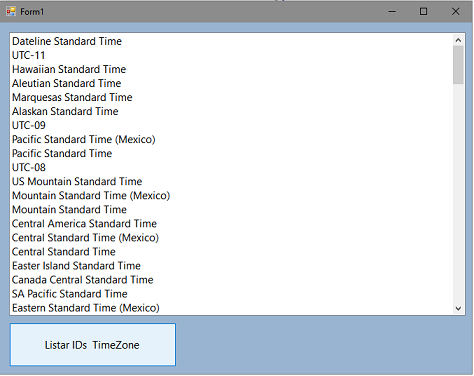Screen dimensions: 474x376
Task: Click the Form1 application icon in title bar
Action: (x=11, y=12)
